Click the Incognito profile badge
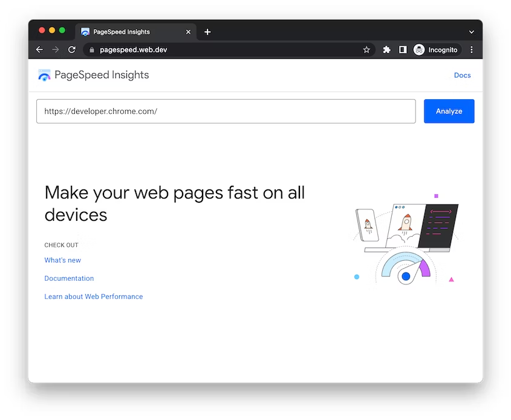511x420 pixels. click(x=436, y=50)
